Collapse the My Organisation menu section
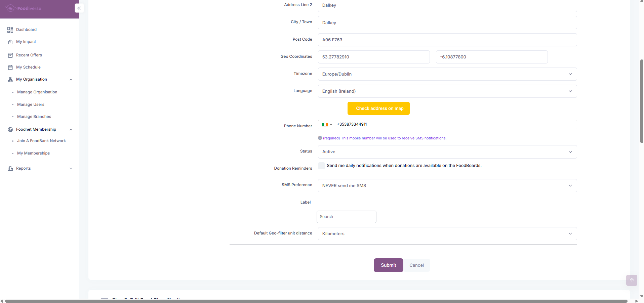The height and width of the screenshot is (303, 644). 71,80
